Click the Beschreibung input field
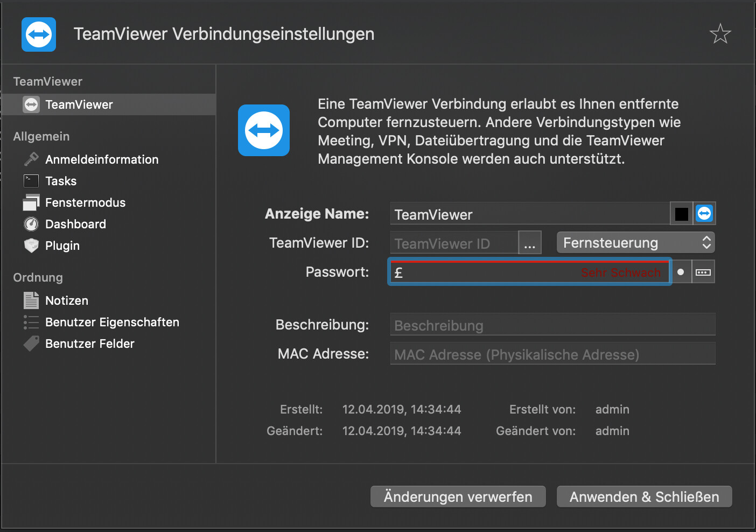This screenshot has width=756, height=532. tap(552, 325)
